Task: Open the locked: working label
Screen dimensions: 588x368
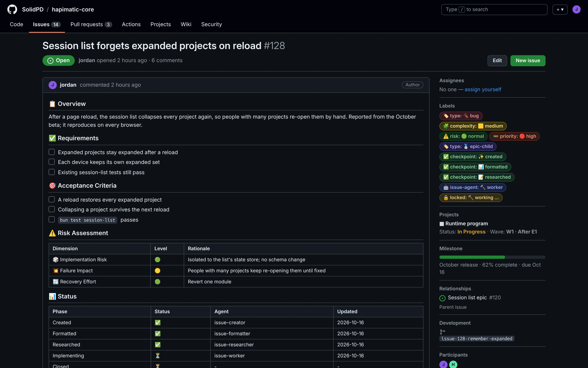Action: (471, 198)
